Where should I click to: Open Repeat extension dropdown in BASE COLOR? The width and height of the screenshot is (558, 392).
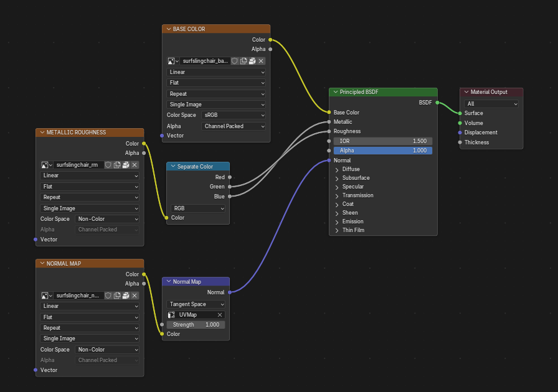click(x=216, y=94)
